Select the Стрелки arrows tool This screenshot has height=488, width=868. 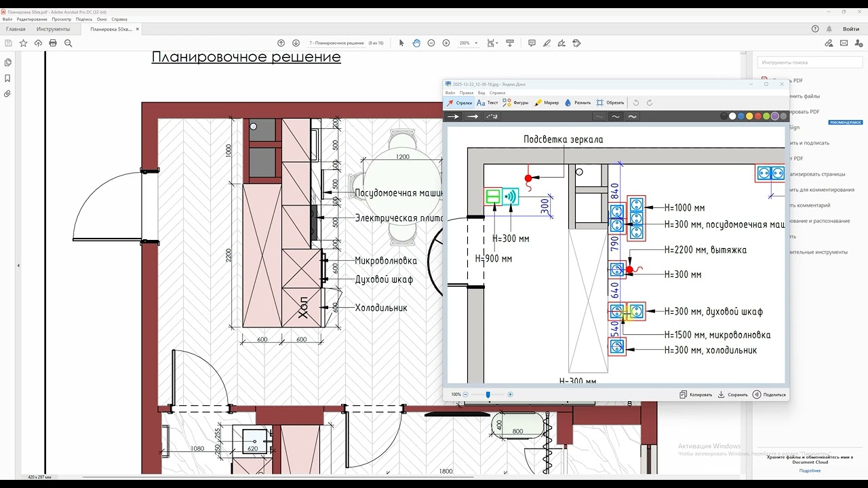pos(459,103)
